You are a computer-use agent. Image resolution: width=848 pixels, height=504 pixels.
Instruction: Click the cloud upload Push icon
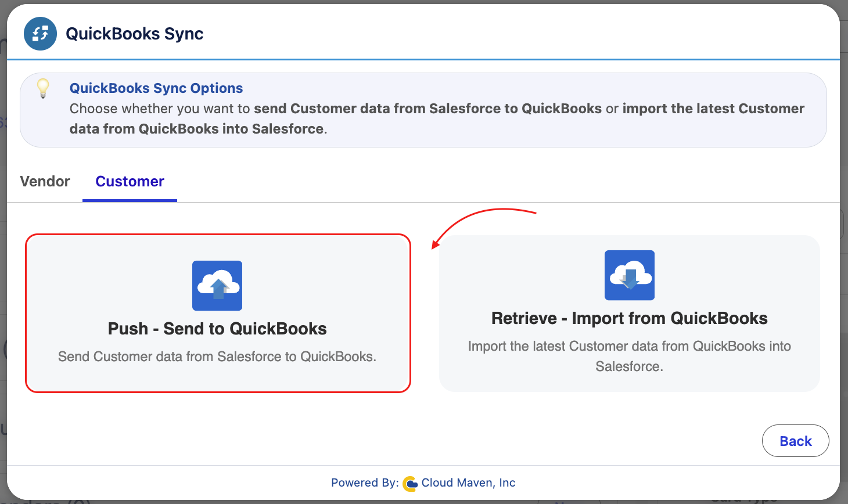(x=217, y=286)
